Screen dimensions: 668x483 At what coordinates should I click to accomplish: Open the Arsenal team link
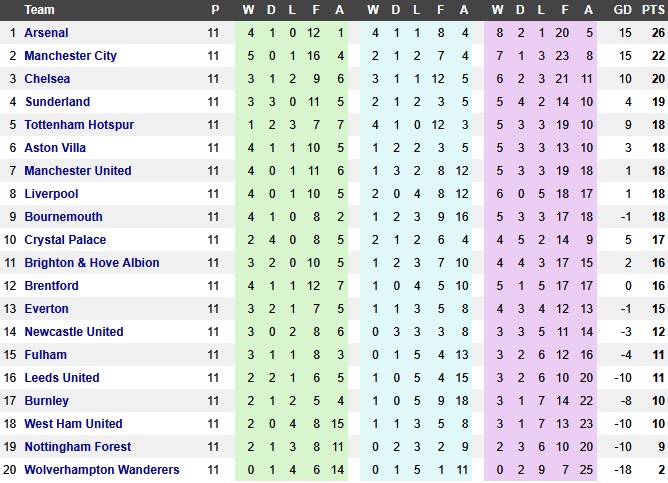46,33
